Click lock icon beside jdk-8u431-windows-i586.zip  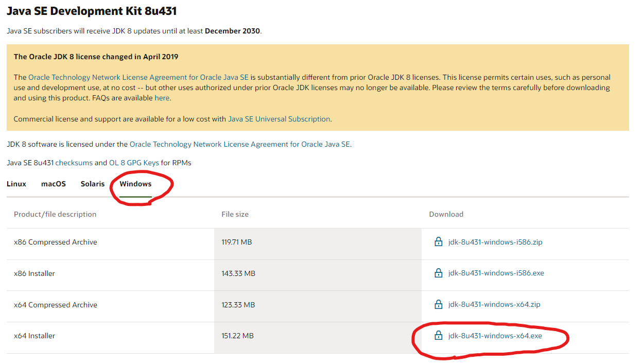pyautogui.click(x=439, y=241)
